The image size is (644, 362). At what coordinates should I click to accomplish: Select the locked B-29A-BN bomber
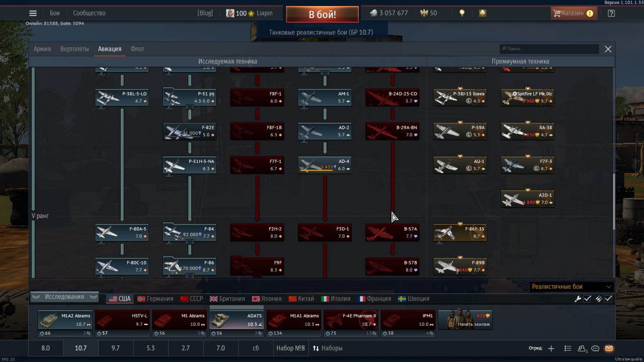coord(392,131)
